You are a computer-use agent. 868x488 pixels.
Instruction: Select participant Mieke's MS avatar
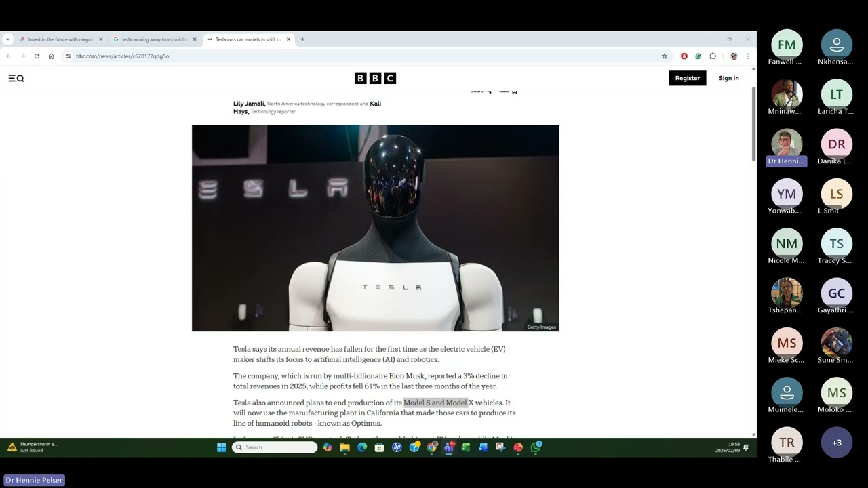click(787, 343)
